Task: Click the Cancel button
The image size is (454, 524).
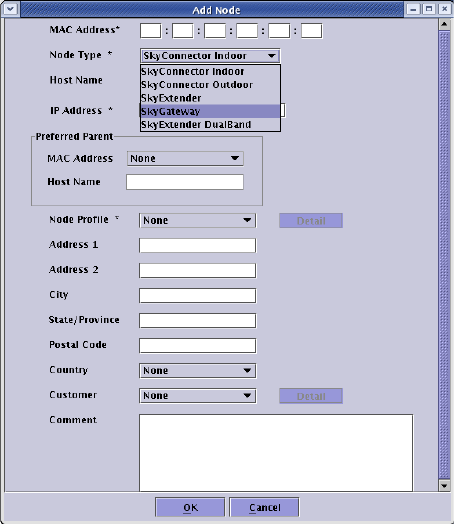Action: coord(264,508)
